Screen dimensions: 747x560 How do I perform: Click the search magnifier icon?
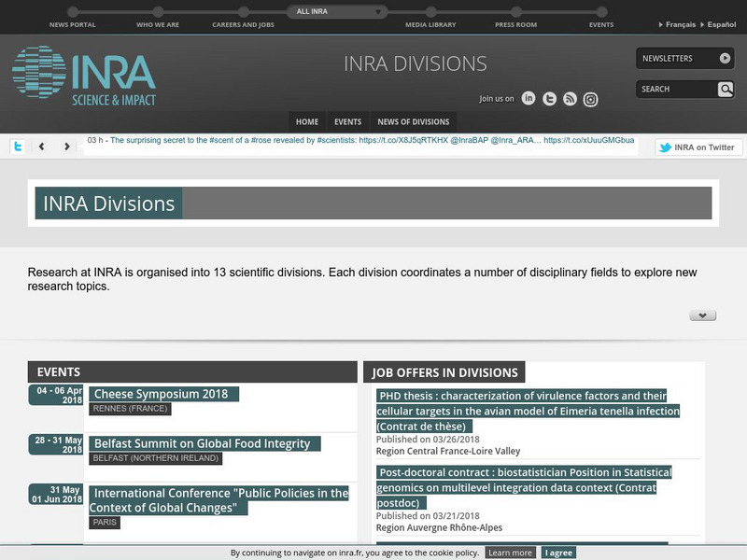point(726,89)
